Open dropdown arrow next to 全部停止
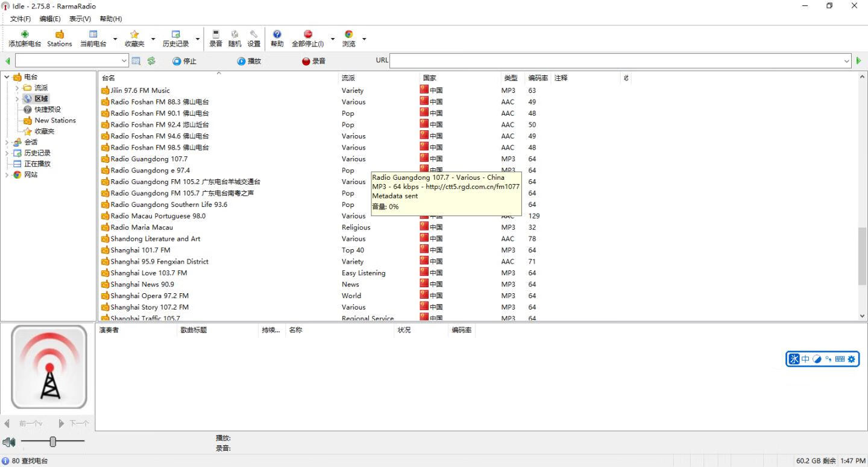868x467 pixels. click(333, 39)
